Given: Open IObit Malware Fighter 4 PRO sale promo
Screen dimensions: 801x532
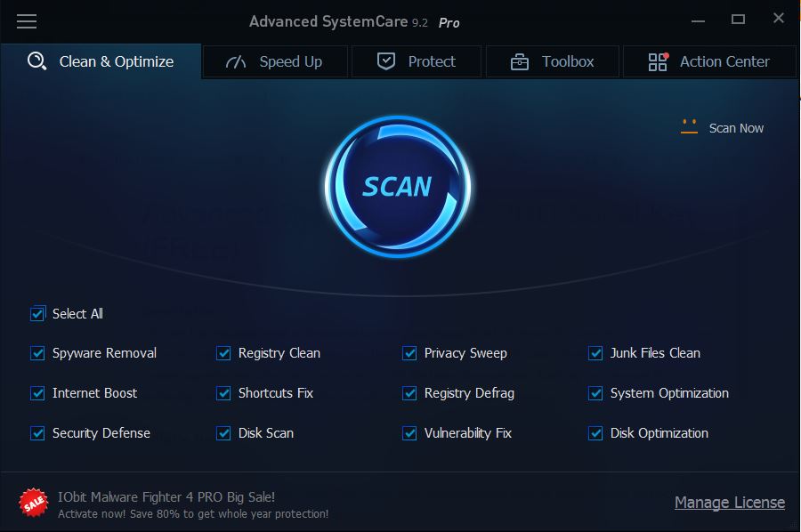Looking at the screenshot, I should (166, 496).
